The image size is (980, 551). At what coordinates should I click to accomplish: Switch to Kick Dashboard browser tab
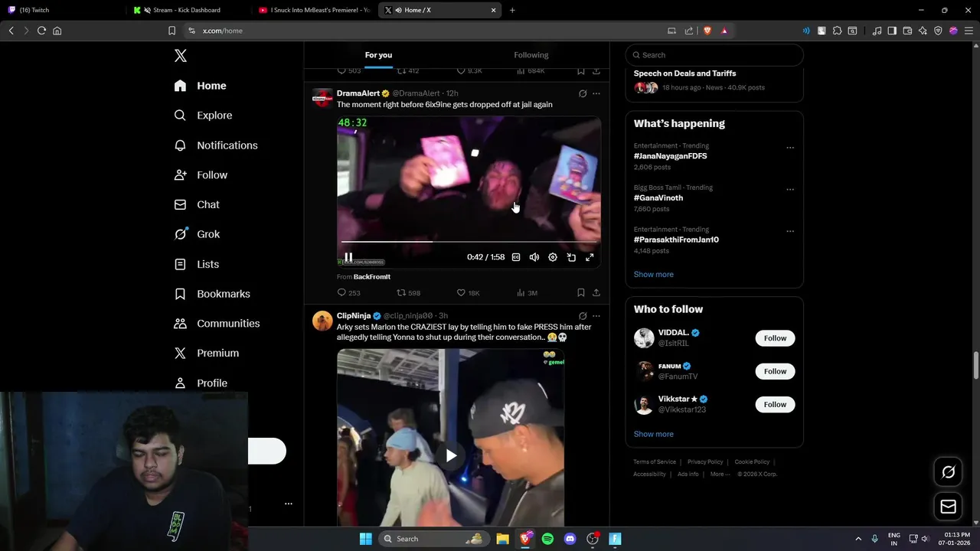pos(186,10)
